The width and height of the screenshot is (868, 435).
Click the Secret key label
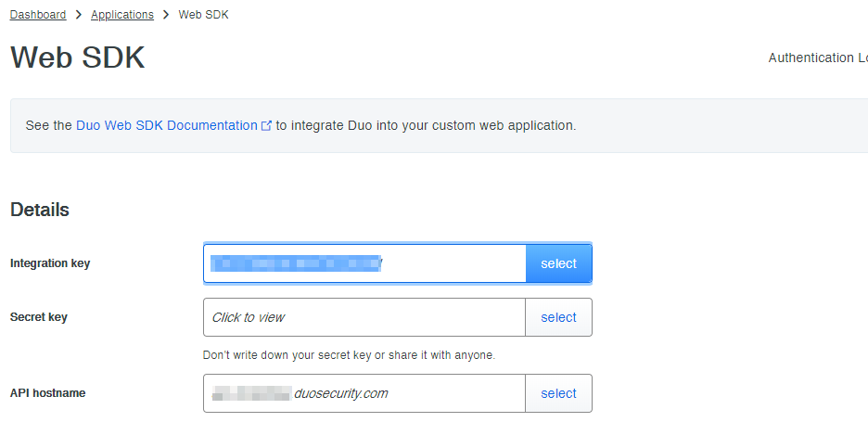pyautogui.click(x=39, y=317)
